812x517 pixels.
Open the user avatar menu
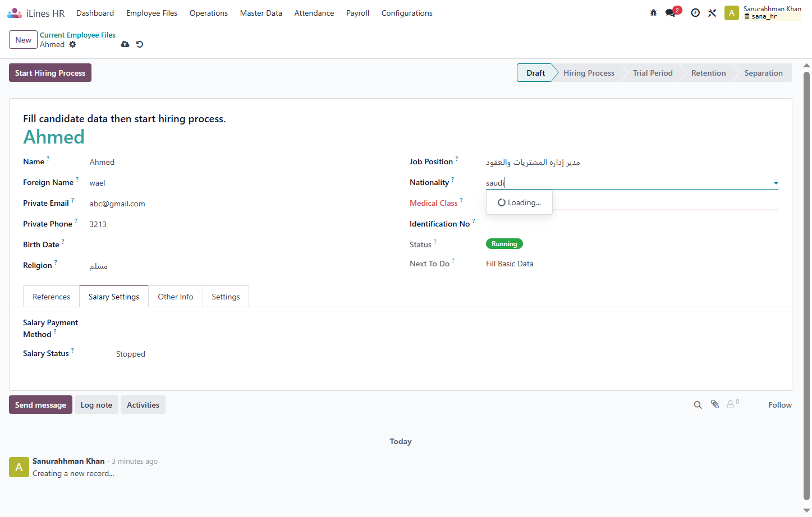click(732, 13)
